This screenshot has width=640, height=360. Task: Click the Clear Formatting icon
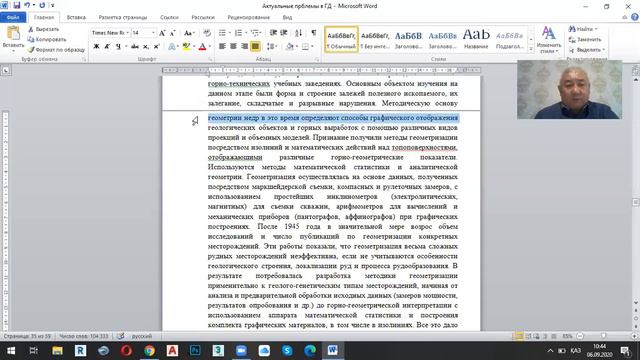click(207, 33)
